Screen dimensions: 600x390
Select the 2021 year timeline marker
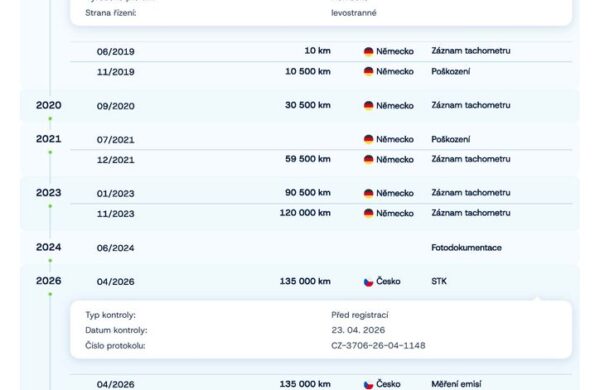coord(49,139)
